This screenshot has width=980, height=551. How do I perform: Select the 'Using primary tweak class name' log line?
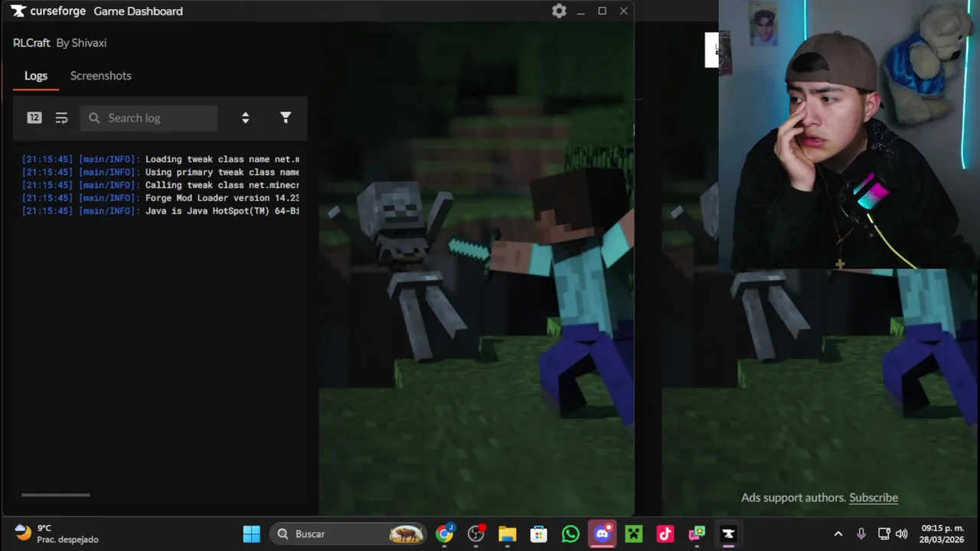click(161, 172)
